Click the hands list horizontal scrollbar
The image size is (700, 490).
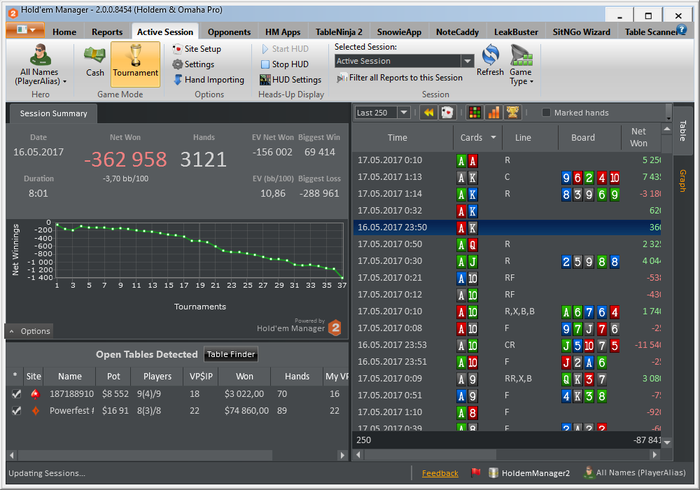[x=430, y=455]
